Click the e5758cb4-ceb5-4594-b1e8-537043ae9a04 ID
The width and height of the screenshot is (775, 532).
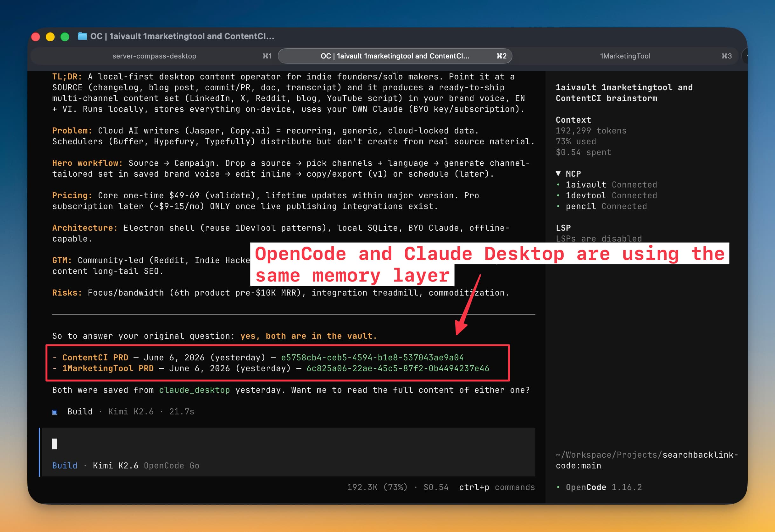372,358
